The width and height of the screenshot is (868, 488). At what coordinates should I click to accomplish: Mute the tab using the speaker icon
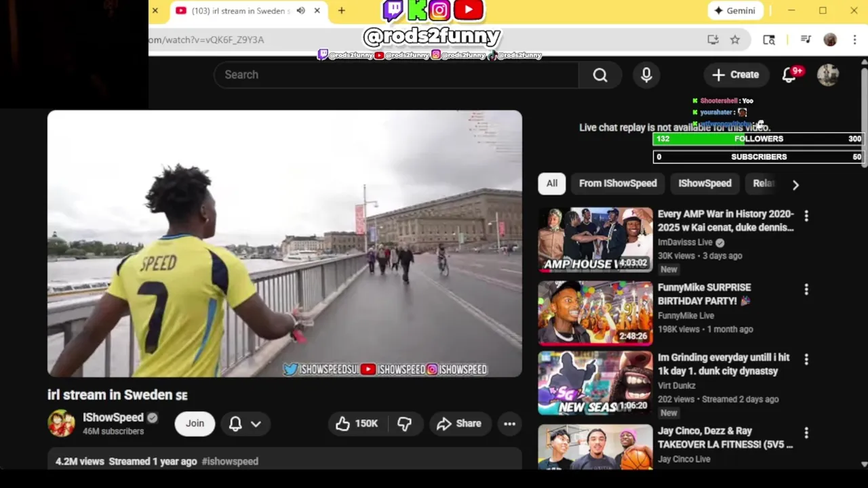pos(300,11)
